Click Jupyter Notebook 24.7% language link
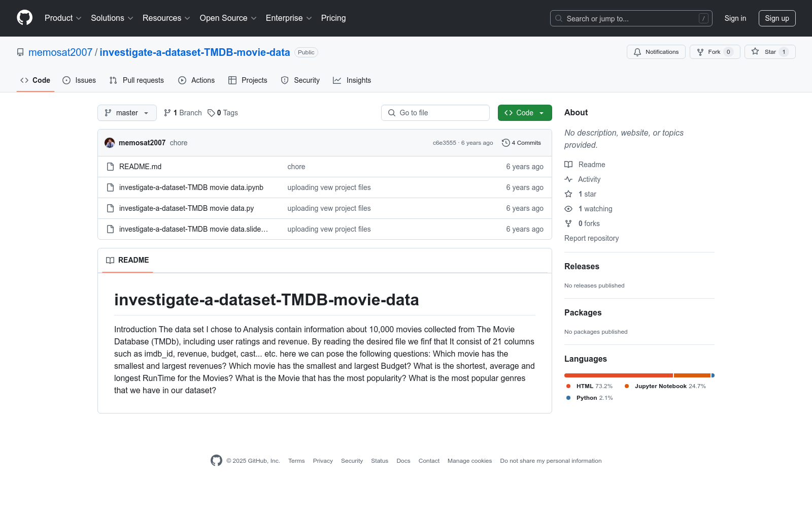 665,386
